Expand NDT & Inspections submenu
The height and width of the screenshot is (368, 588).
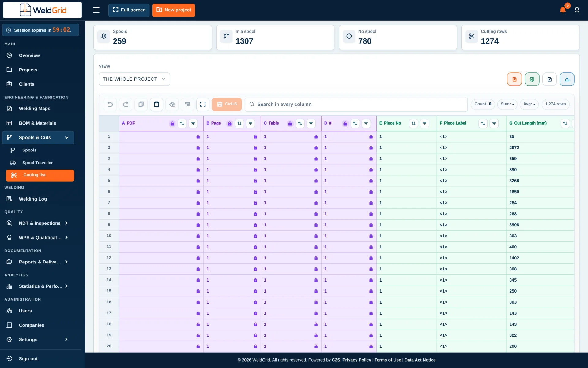pos(38,223)
